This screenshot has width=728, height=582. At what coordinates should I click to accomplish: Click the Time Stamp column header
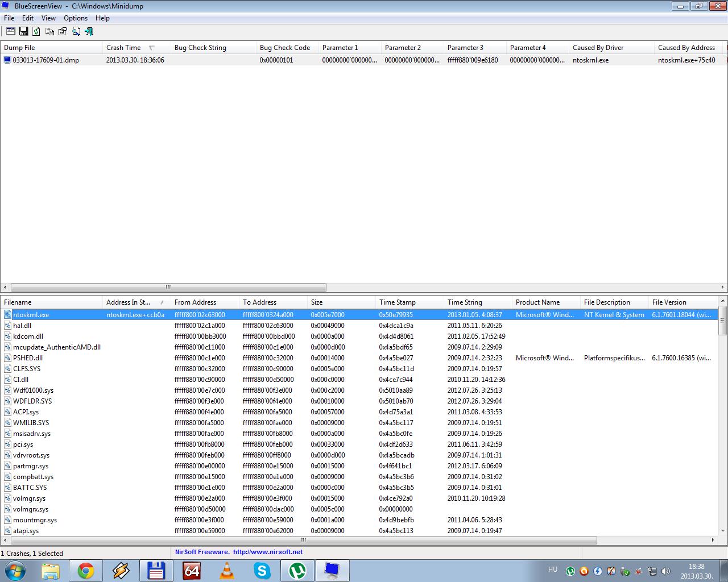click(x=409, y=302)
